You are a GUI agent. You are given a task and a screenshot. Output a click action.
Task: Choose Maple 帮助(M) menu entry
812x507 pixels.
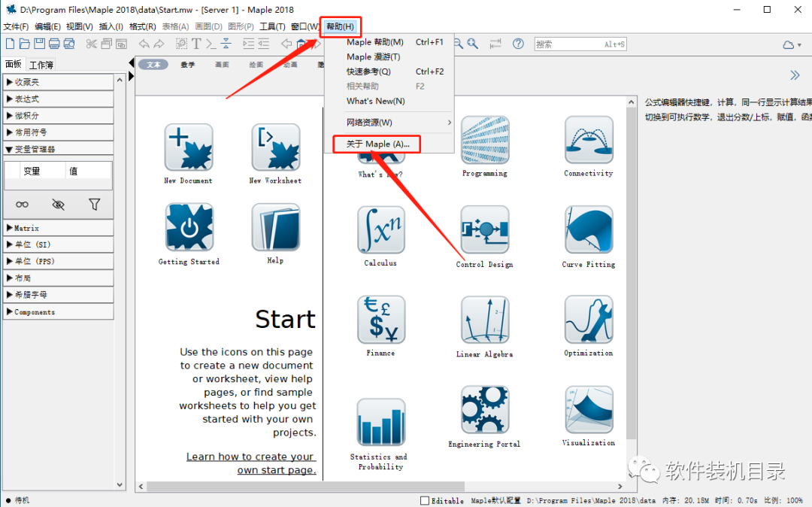[389, 42]
